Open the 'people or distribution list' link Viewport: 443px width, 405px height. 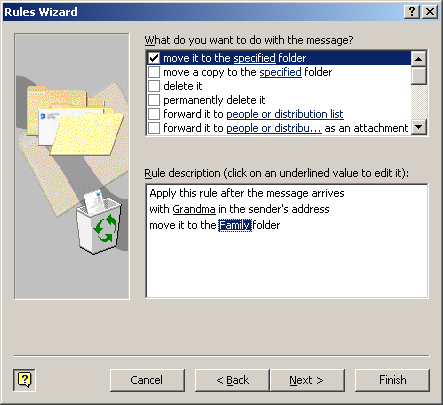(285, 114)
